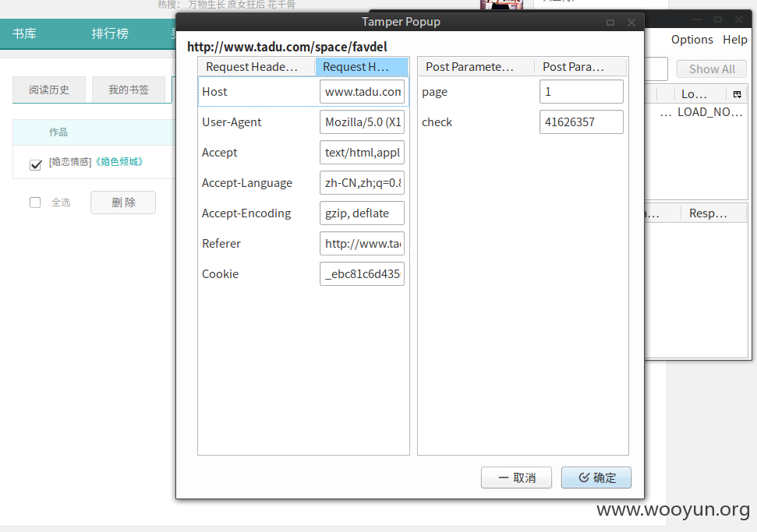This screenshot has width=757, height=532.
Task: Select the LOAD_NO... row entry
Action: point(709,112)
